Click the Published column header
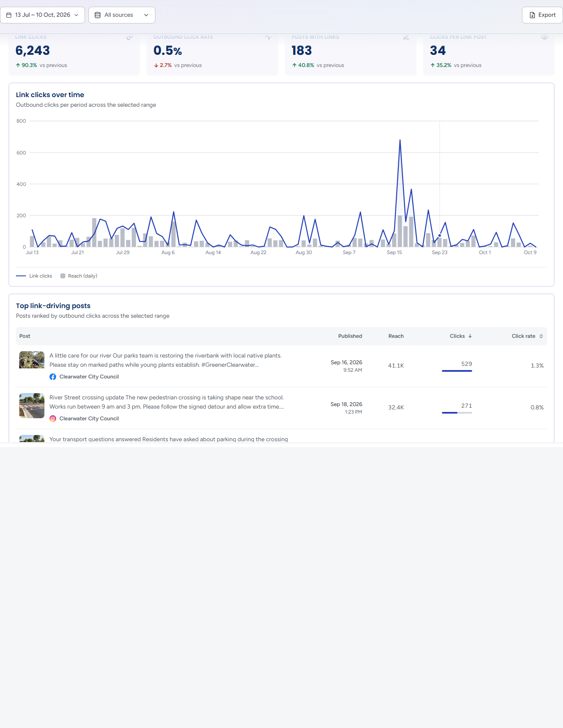Image resolution: width=563 pixels, height=728 pixels. (350, 336)
